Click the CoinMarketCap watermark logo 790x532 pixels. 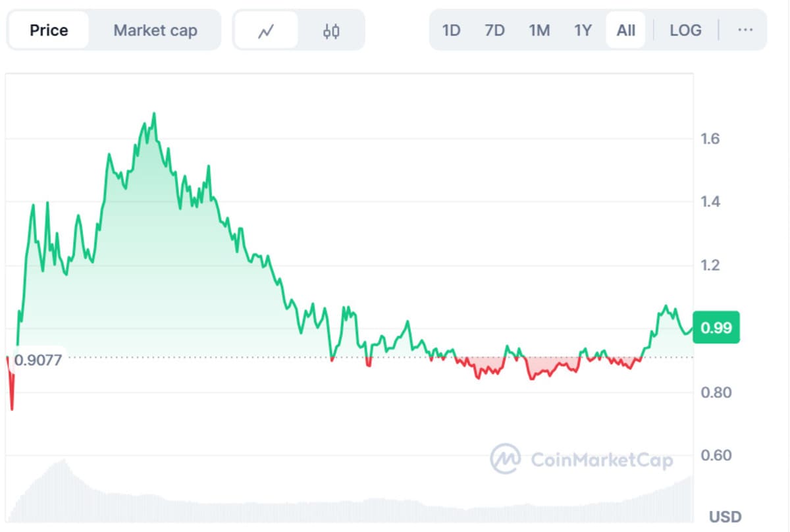pos(582,459)
